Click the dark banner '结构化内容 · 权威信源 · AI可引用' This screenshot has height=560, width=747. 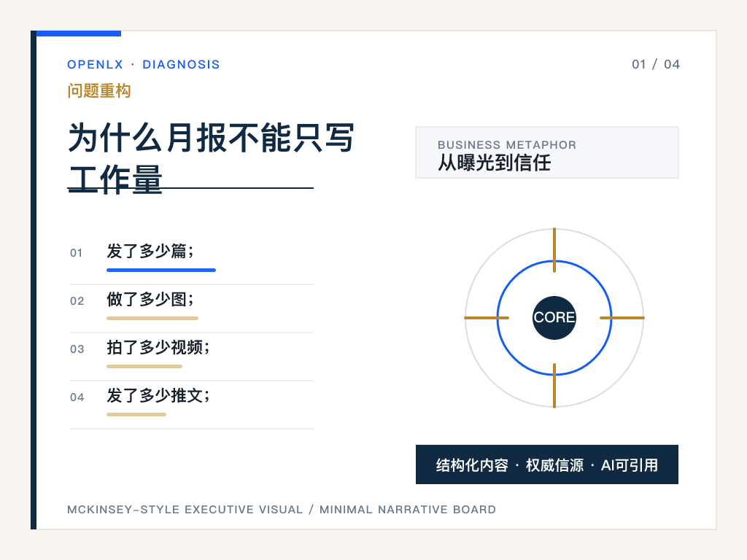pos(547,464)
